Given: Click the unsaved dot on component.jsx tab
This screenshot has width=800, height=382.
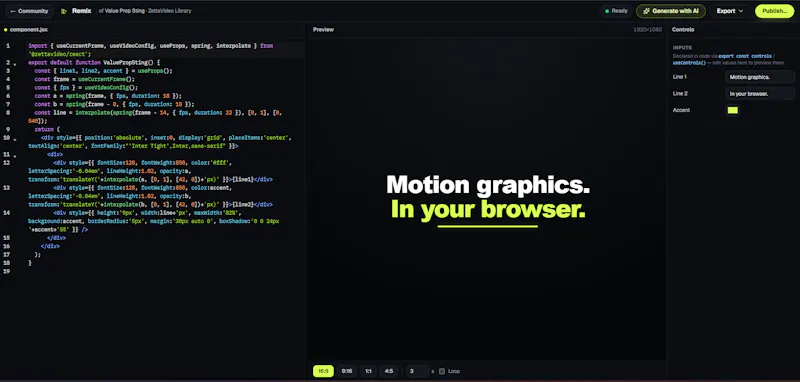Looking at the screenshot, I should pyautogui.click(x=6, y=30).
